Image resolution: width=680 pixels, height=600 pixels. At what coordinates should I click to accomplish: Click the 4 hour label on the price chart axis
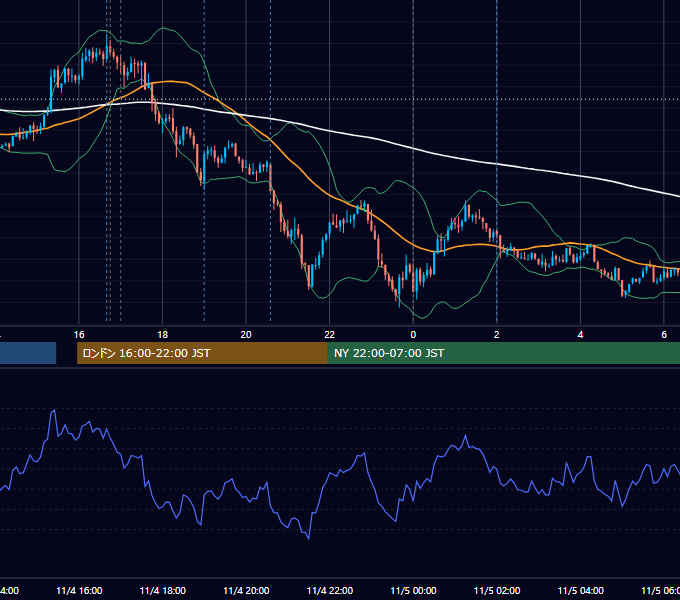point(580,335)
